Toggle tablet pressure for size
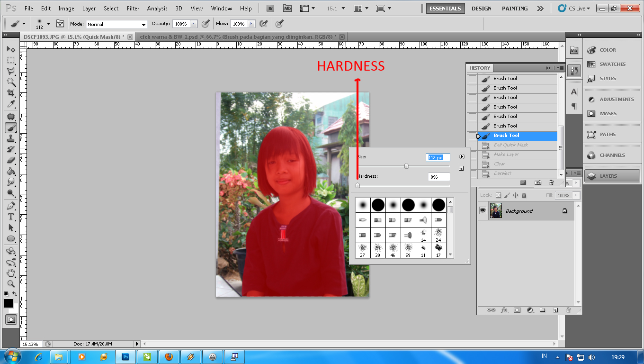Image resolution: width=644 pixels, height=364 pixels. 280,24
